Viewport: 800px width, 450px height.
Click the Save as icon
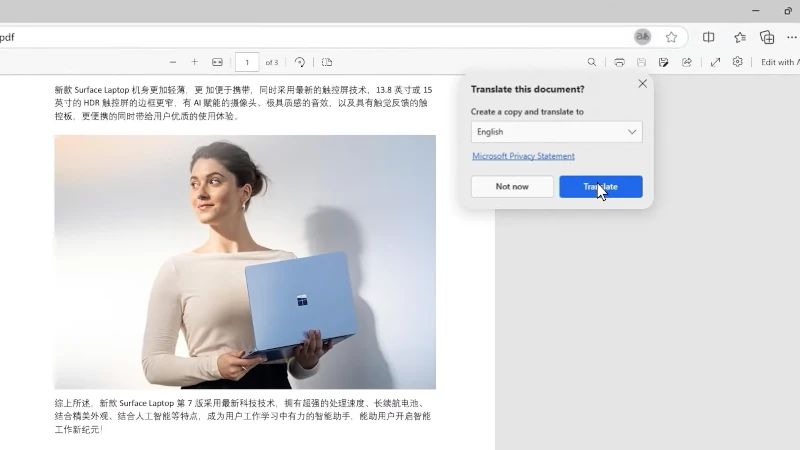[663, 62]
